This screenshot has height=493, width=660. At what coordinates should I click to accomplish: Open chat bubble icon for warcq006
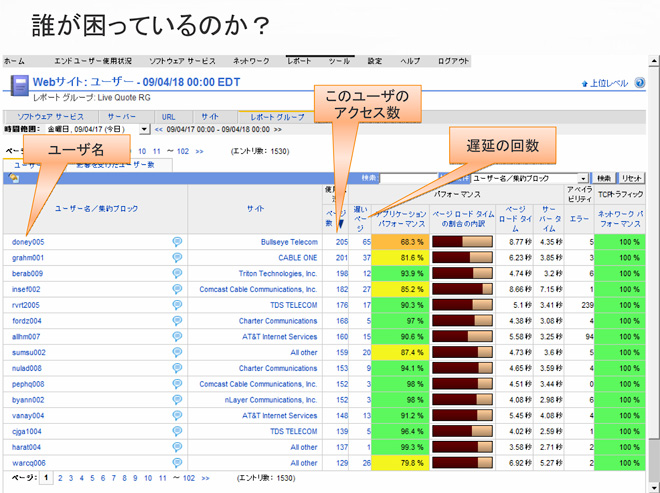pos(177,463)
